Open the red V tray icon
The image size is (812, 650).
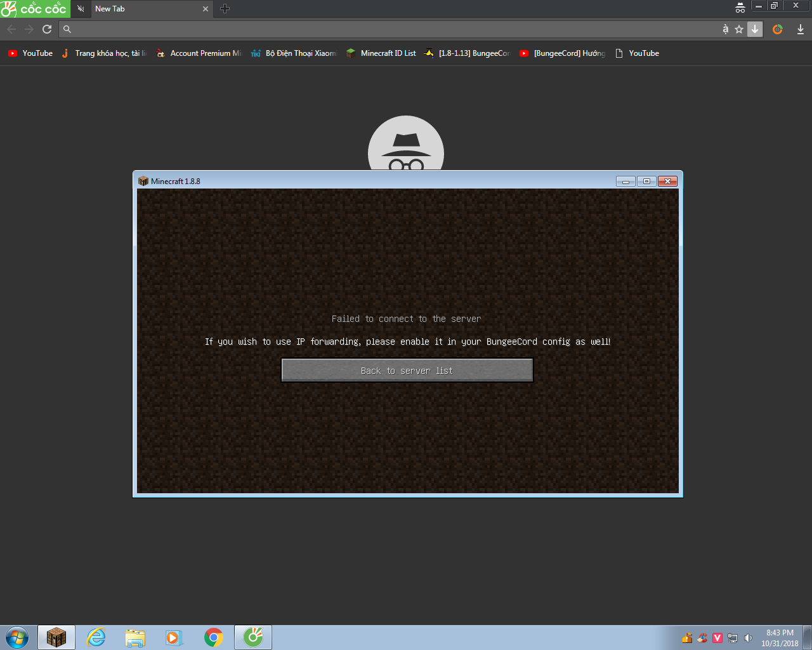click(x=717, y=638)
